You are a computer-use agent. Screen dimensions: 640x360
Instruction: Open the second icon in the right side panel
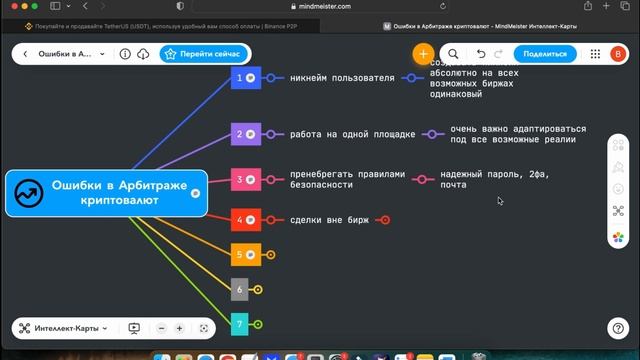pyautogui.click(x=618, y=167)
